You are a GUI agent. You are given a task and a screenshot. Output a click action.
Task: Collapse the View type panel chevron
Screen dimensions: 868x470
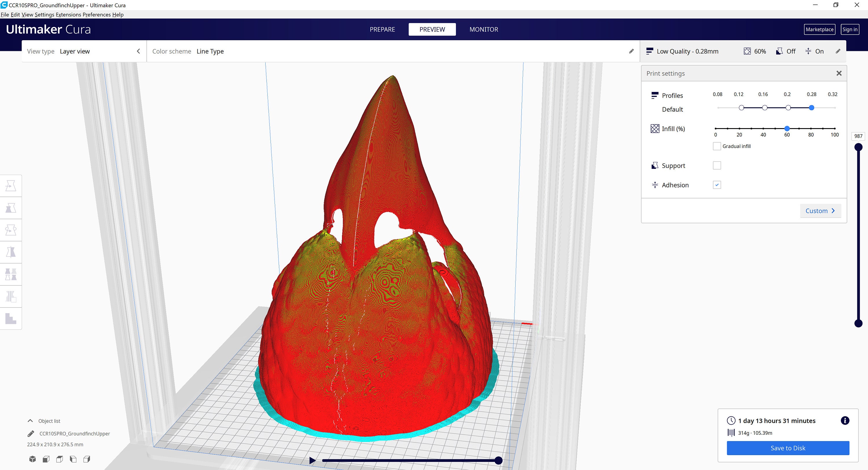click(138, 51)
